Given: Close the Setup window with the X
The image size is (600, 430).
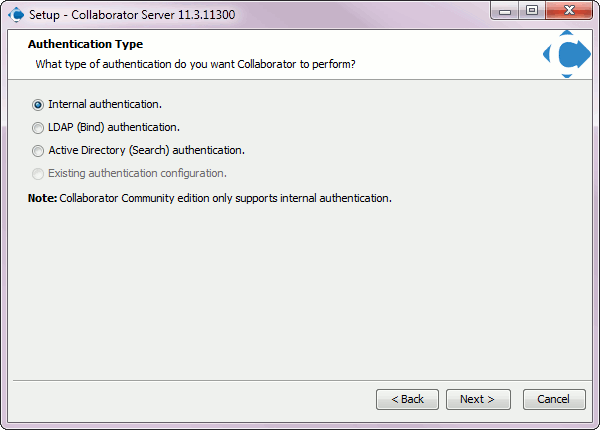Looking at the screenshot, I should [x=569, y=11].
